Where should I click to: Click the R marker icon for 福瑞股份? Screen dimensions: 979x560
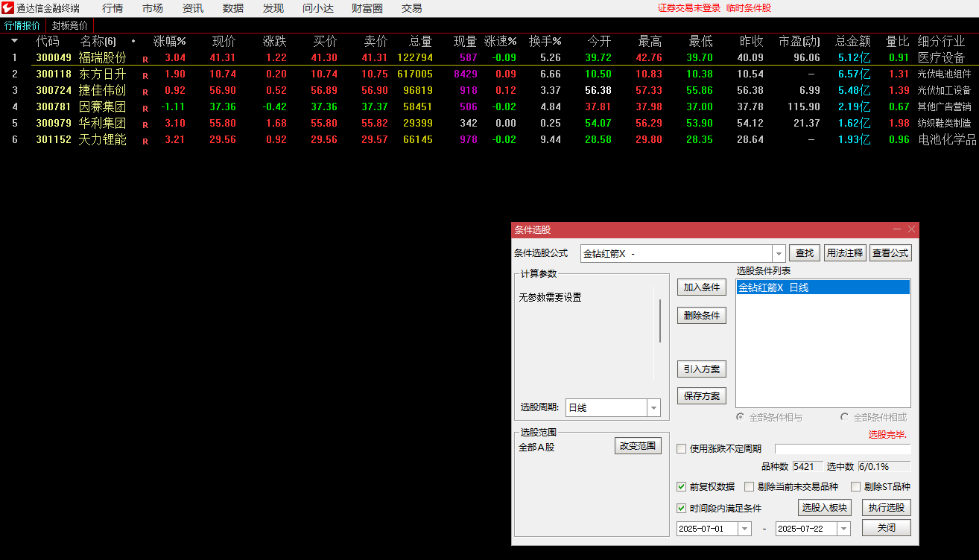145,58
